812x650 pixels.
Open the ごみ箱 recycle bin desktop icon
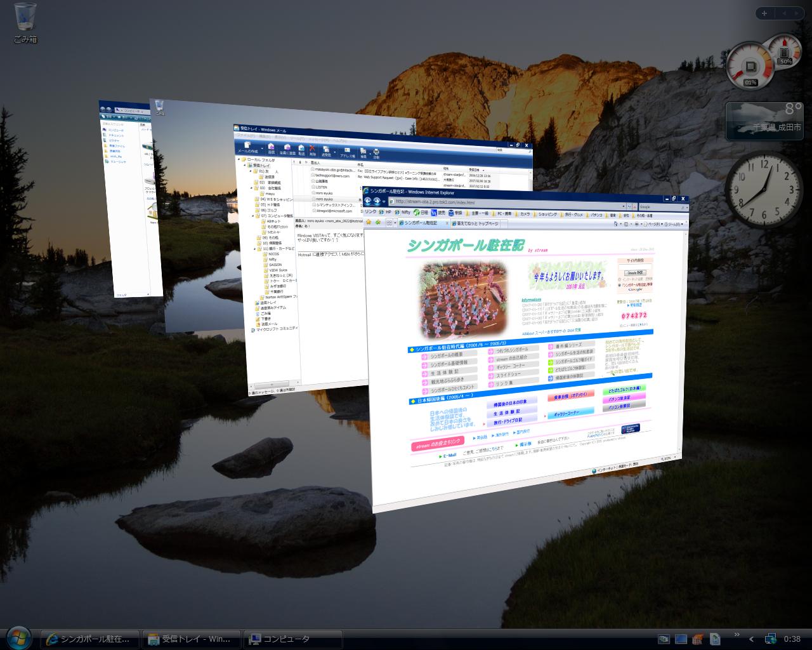(25, 17)
